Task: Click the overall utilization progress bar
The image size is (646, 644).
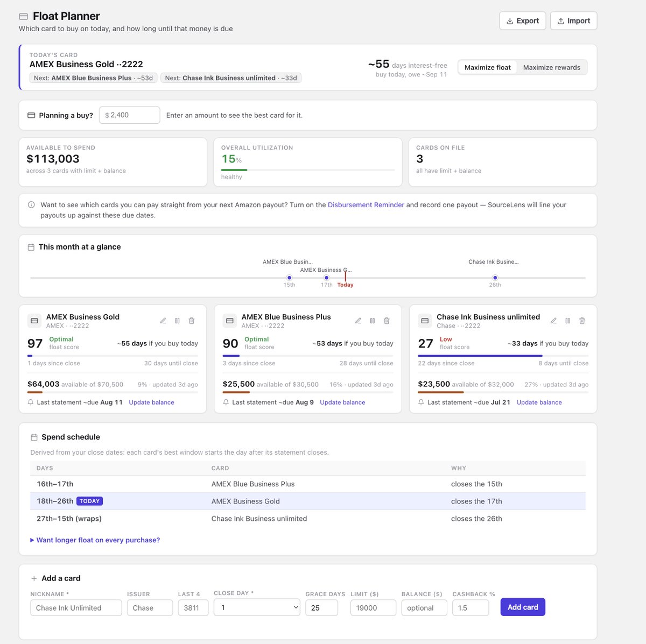Action: pyautogui.click(x=308, y=170)
